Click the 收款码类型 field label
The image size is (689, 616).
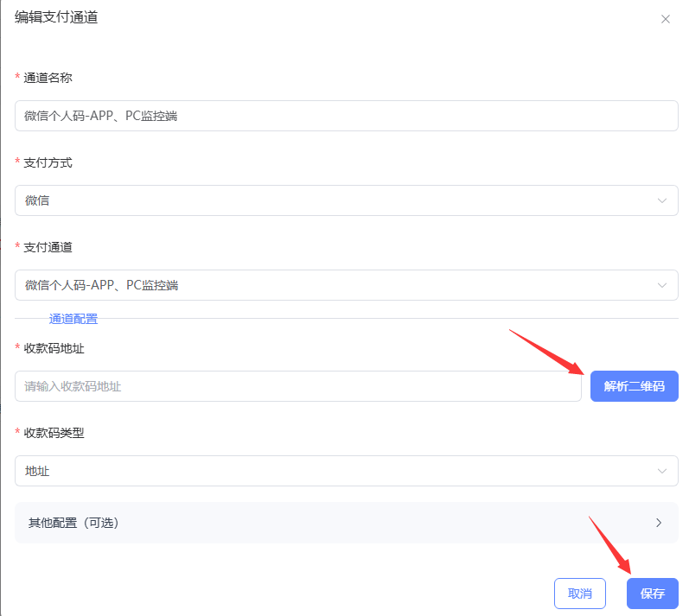54,433
